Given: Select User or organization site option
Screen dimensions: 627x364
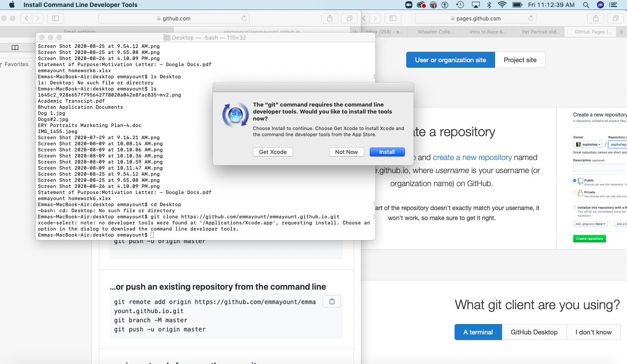Looking at the screenshot, I should [450, 60].
